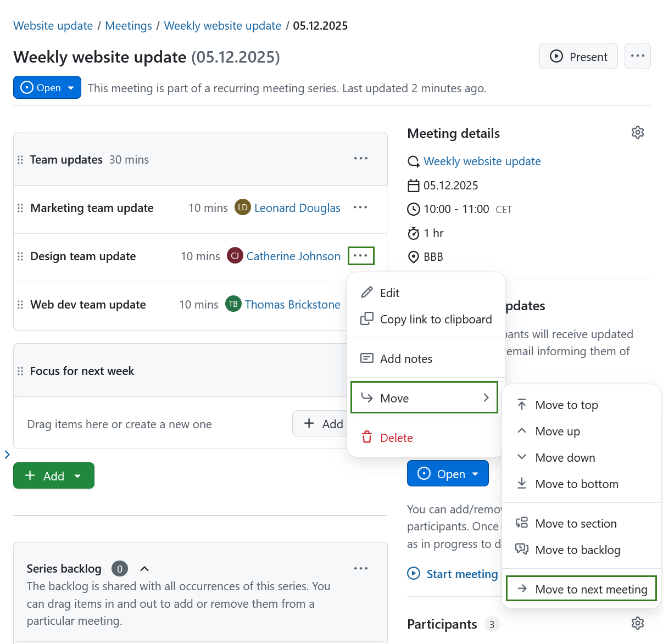663x644 pixels.
Task: Open Participants settings via gear icon
Action: 637,623
